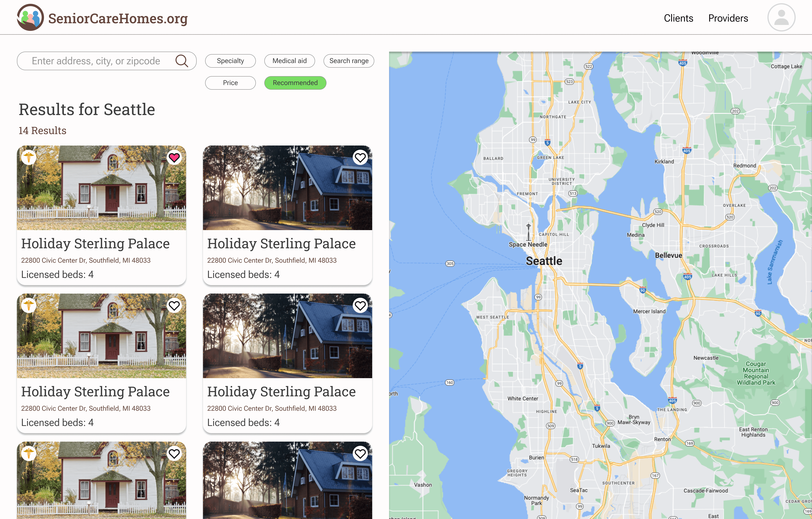Click the SeniorCareHomes.org logo icon

[30, 18]
